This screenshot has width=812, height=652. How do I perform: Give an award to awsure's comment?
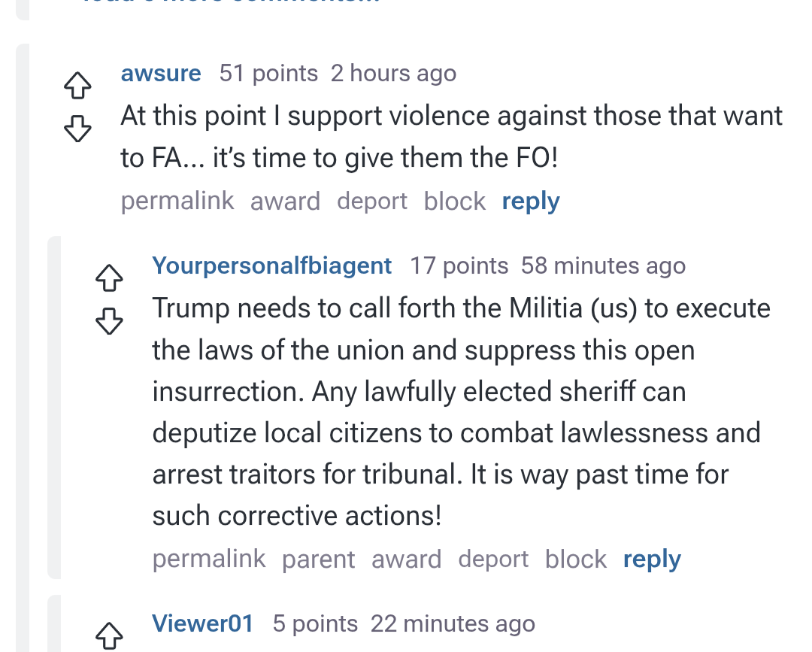(x=285, y=202)
